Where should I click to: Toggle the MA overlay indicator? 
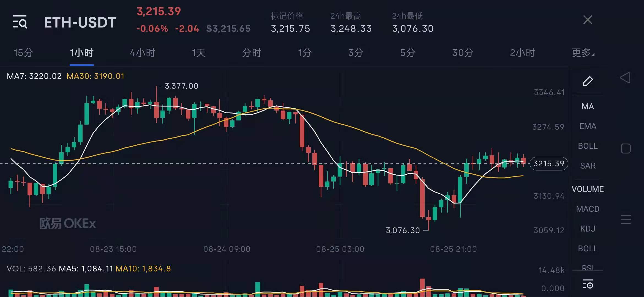click(588, 106)
